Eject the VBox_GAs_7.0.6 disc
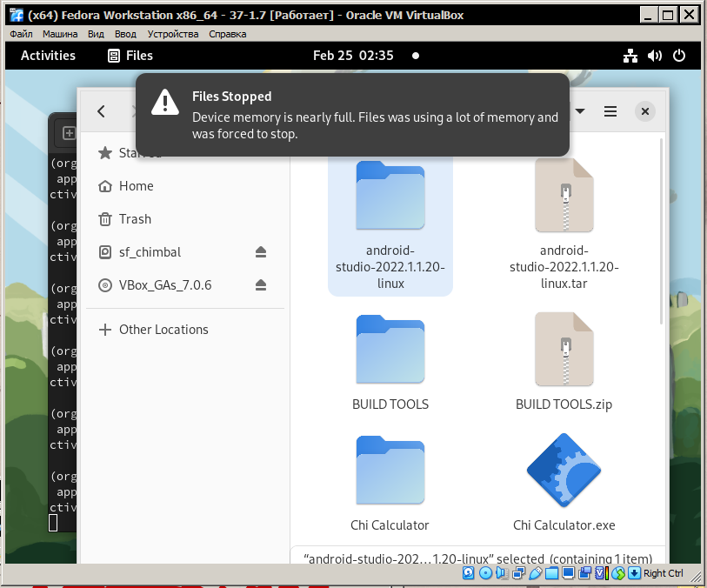707x588 pixels. 261,285
